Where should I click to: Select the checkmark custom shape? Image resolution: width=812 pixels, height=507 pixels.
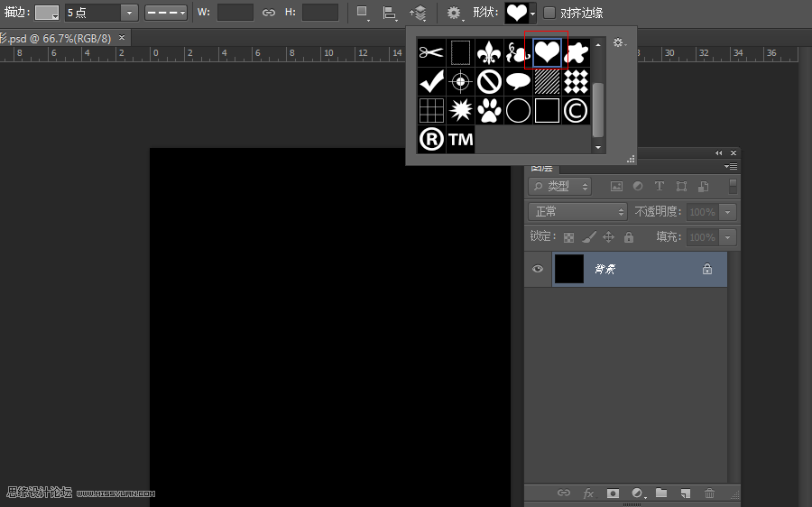(x=431, y=81)
